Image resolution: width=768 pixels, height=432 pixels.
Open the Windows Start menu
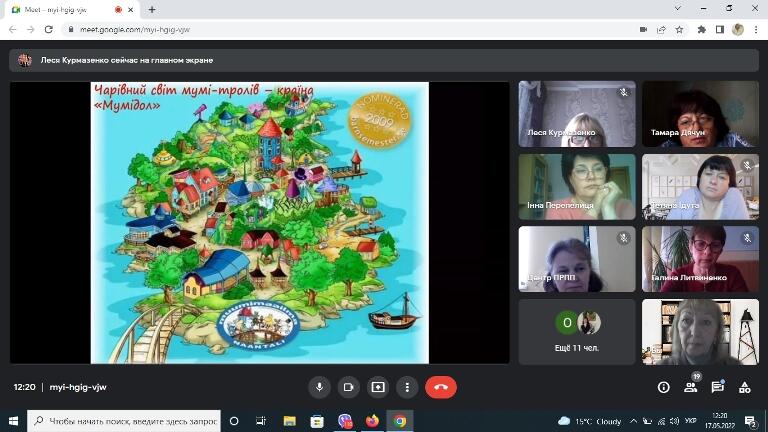(13, 421)
